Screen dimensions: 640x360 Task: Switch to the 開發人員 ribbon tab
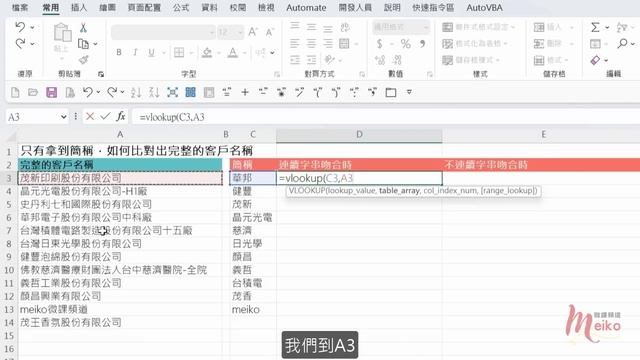[x=355, y=7]
